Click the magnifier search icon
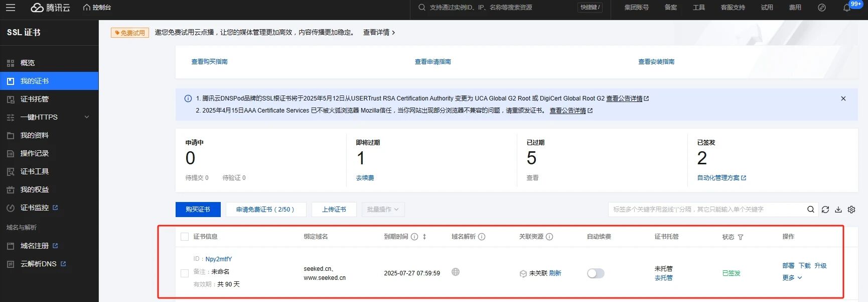The image size is (868, 302). (x=811, y=210)
